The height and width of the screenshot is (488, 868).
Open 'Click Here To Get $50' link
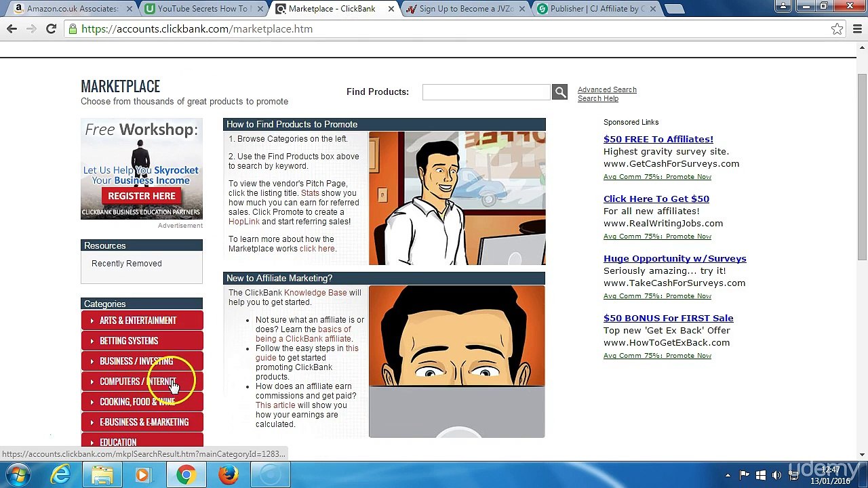point(656,199)
